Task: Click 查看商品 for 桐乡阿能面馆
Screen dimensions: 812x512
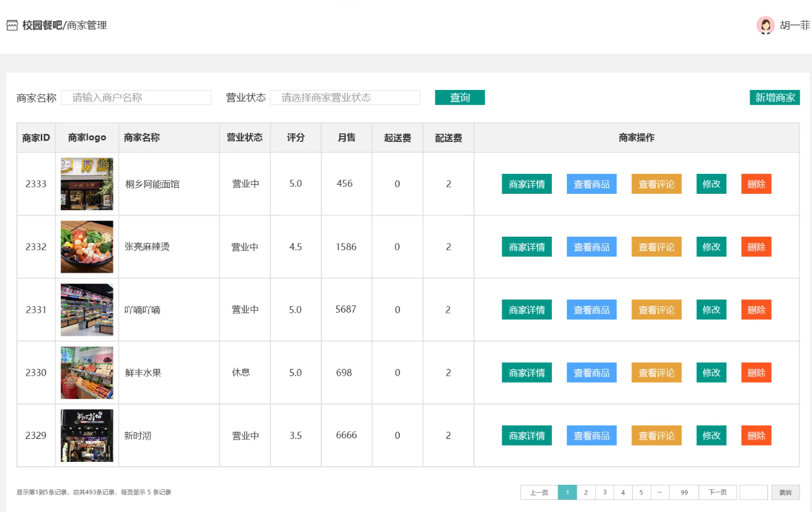Action: point(592,184)
